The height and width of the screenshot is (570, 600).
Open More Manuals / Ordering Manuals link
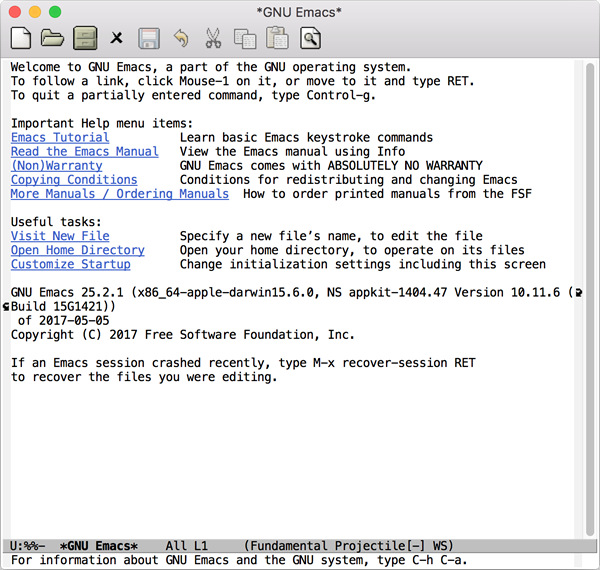120,194
